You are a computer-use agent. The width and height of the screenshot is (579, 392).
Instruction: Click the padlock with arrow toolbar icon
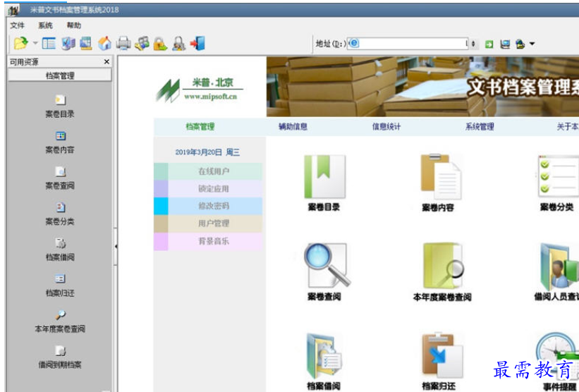tap(160, 44)
